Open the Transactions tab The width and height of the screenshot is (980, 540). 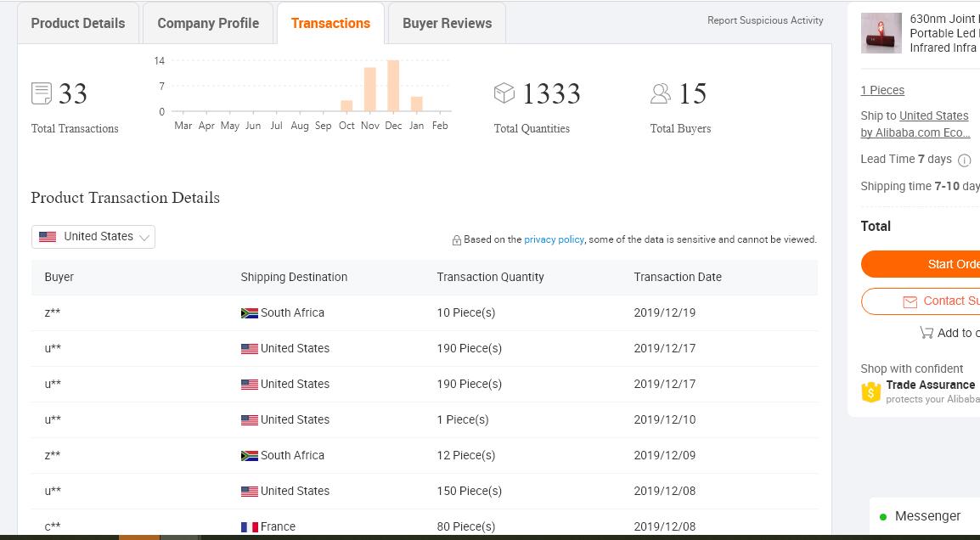tap(330, 24)
